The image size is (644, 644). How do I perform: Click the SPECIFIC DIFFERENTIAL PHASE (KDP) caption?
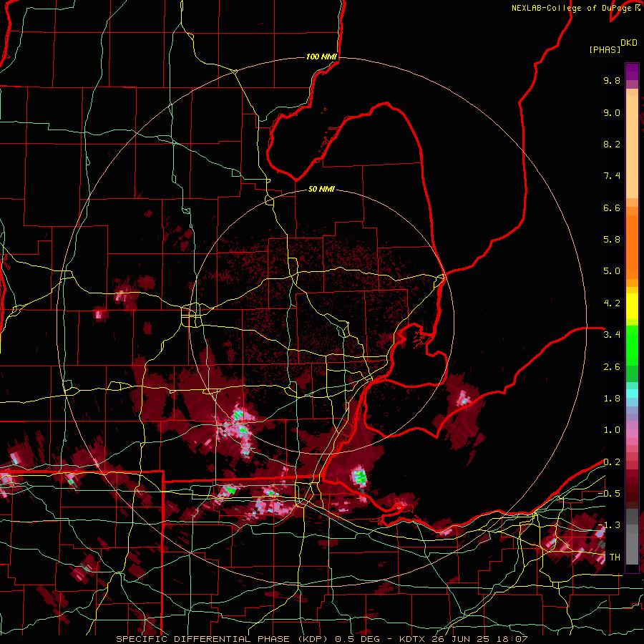[224, 639]
